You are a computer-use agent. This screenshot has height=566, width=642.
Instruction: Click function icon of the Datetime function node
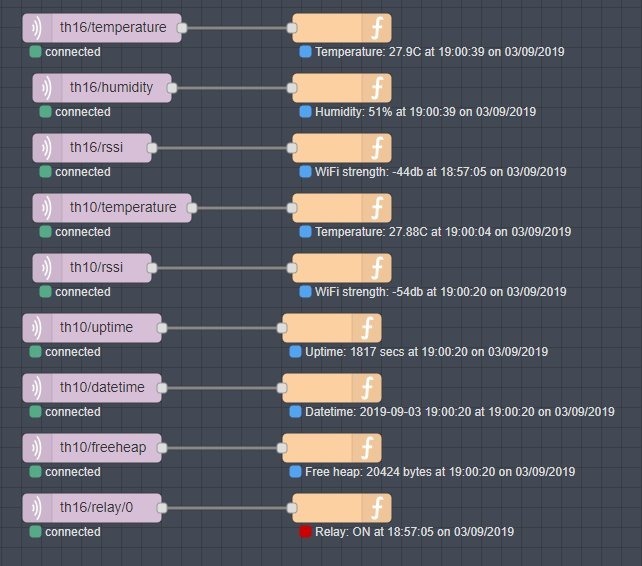tap(367, 388)
